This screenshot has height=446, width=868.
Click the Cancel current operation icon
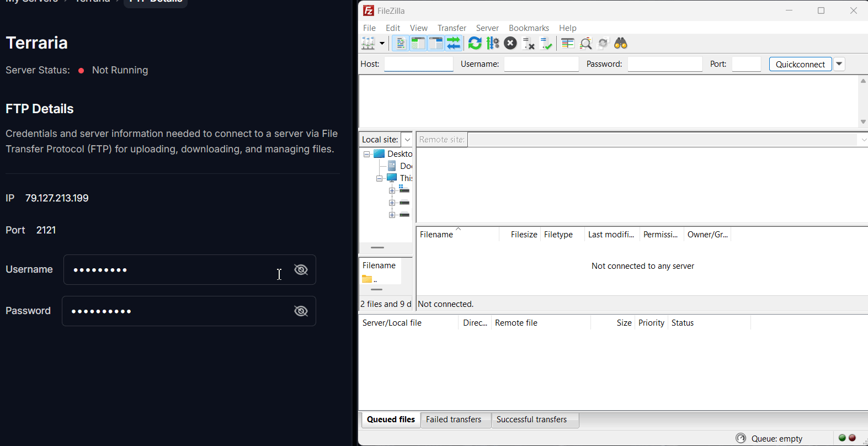click(510, 43)
